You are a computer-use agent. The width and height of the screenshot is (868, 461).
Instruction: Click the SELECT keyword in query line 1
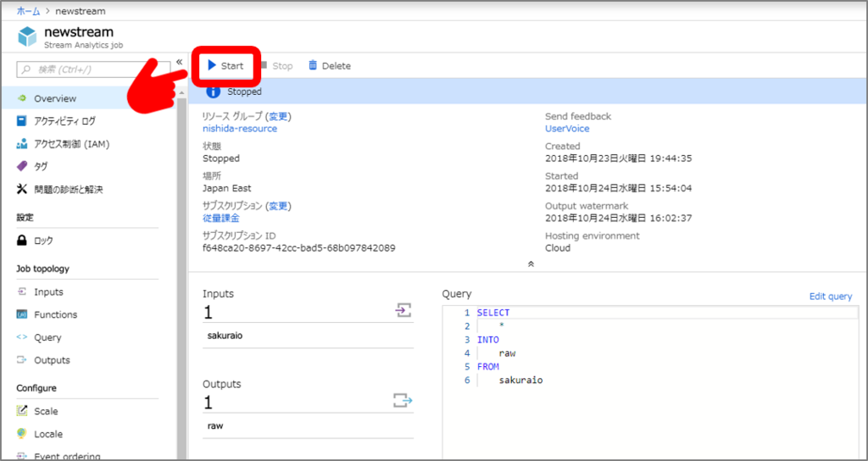[x=492, y=313]
